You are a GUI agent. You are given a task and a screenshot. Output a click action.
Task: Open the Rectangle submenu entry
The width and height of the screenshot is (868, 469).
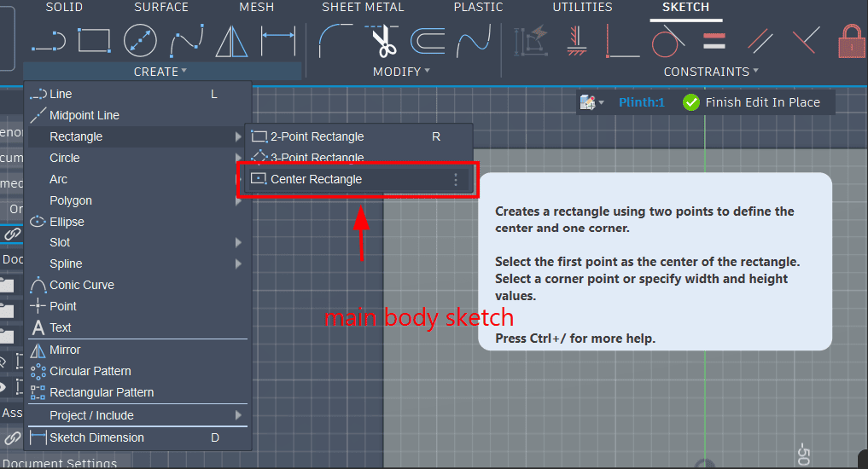(138, 136)
